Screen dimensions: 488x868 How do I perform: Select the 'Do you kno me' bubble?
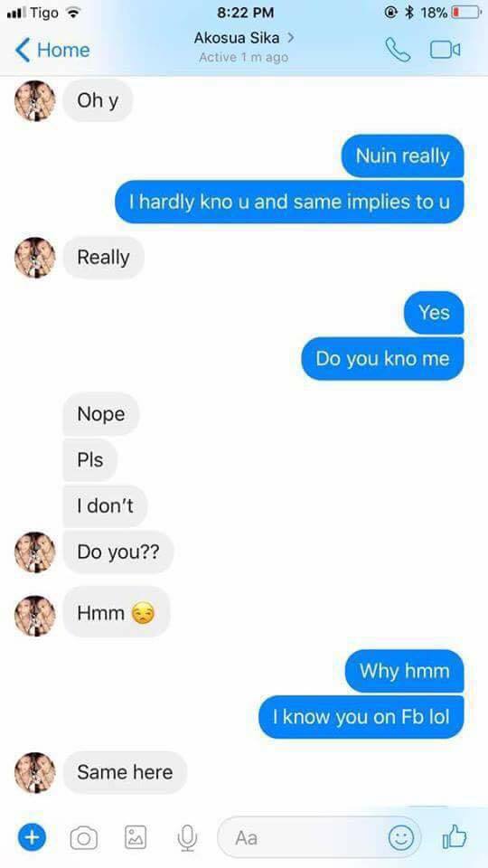(382, 359)
